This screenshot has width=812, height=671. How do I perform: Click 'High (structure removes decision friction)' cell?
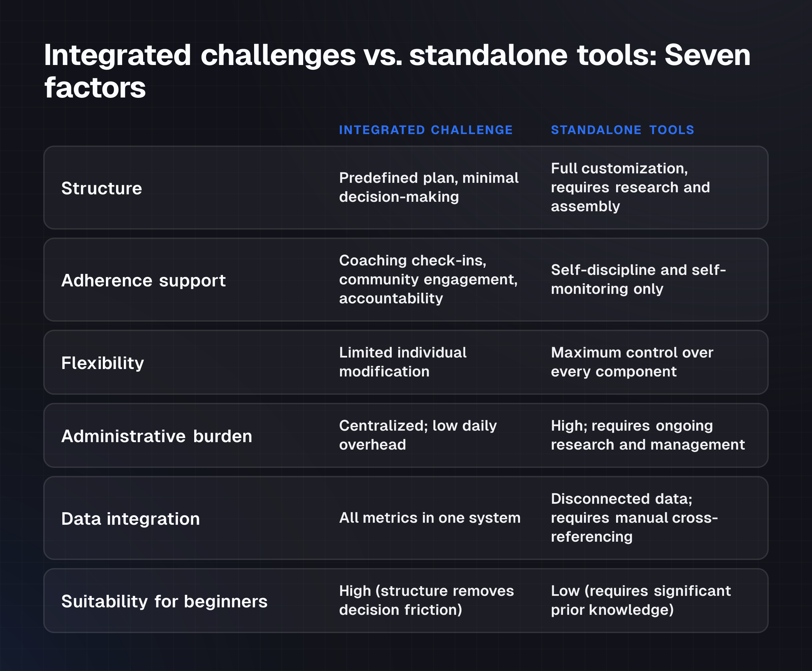click(x=427, y=601)
